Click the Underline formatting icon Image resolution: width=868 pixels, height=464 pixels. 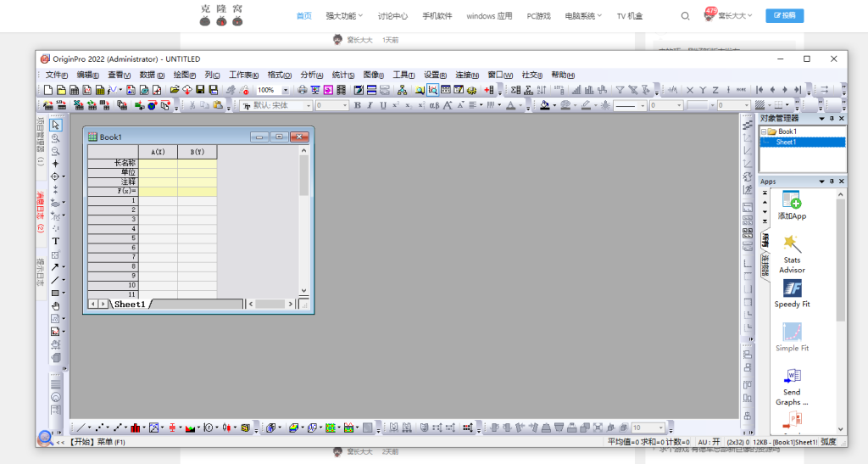tap(382, 105)
